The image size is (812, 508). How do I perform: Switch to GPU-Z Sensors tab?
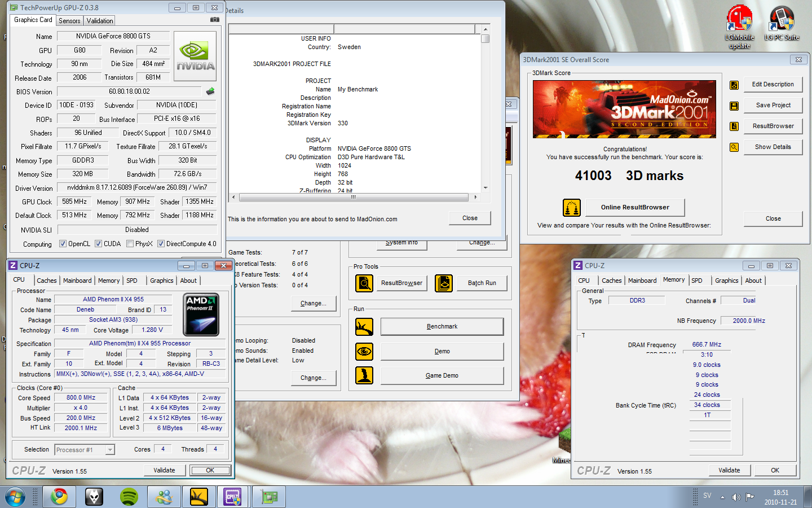coord(69,21)
